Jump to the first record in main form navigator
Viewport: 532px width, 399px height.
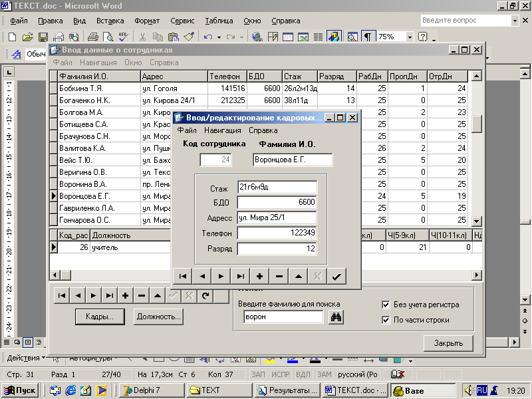[x=61, y=295]
